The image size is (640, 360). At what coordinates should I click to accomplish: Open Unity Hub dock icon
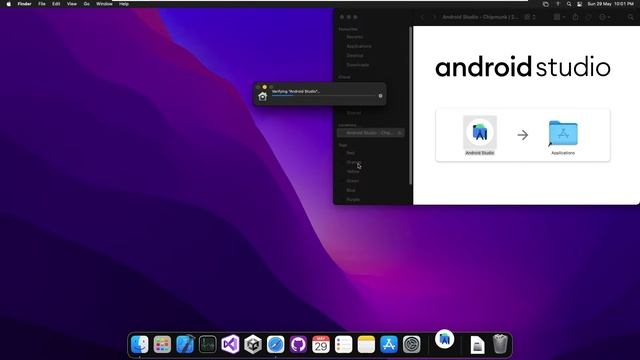[253, 344]
